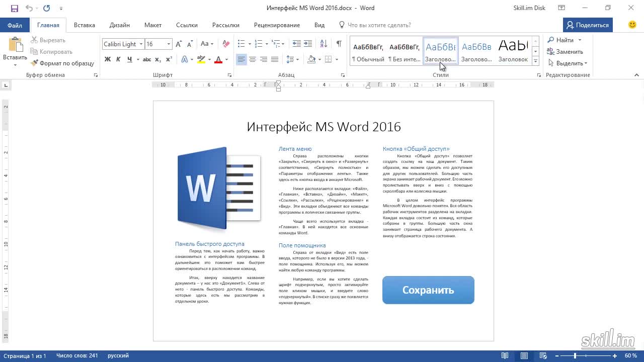
Task: Click the Paste (Вставить) clipboard icon
Action: [15, 44]
